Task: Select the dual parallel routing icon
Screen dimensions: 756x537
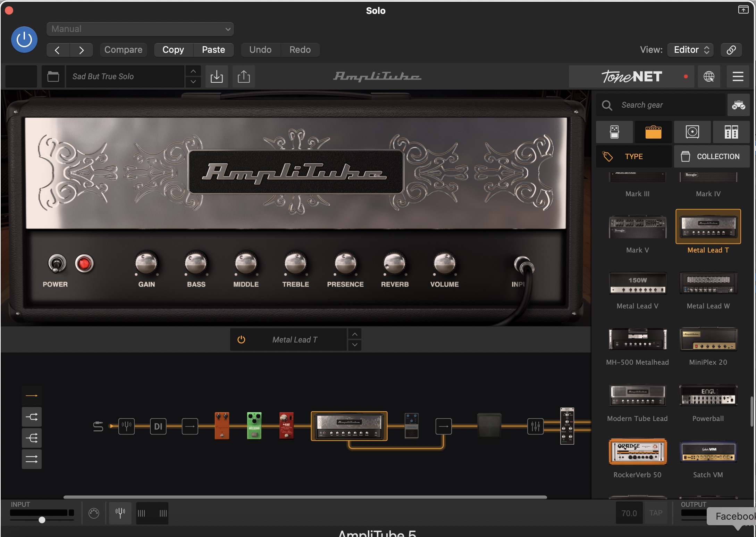Action: 32,459
